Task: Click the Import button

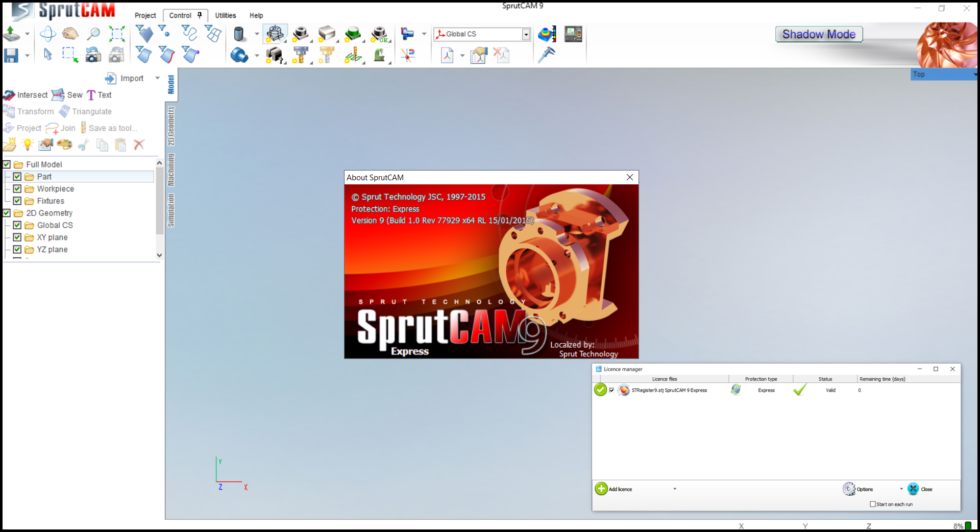Action: 125,78
